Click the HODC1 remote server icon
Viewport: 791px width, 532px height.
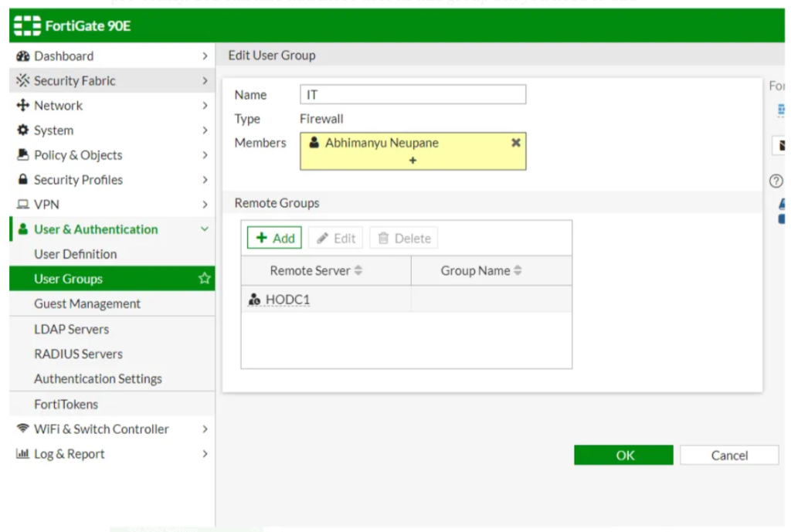point(254,300)
